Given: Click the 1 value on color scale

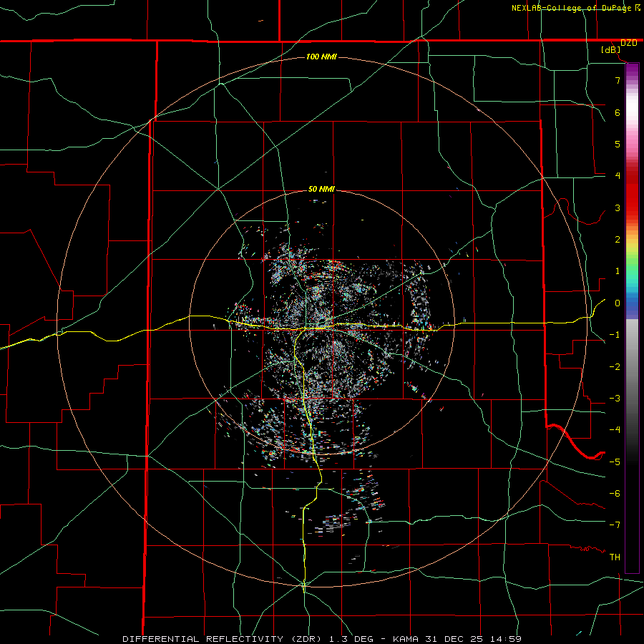Looking at the screenshot, I should tap(618, 271).
